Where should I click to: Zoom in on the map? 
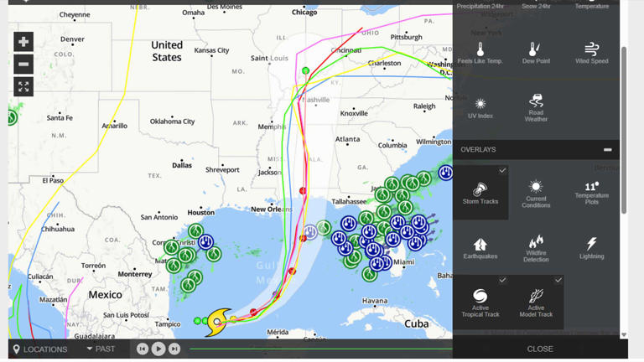(x=23, y=41)
